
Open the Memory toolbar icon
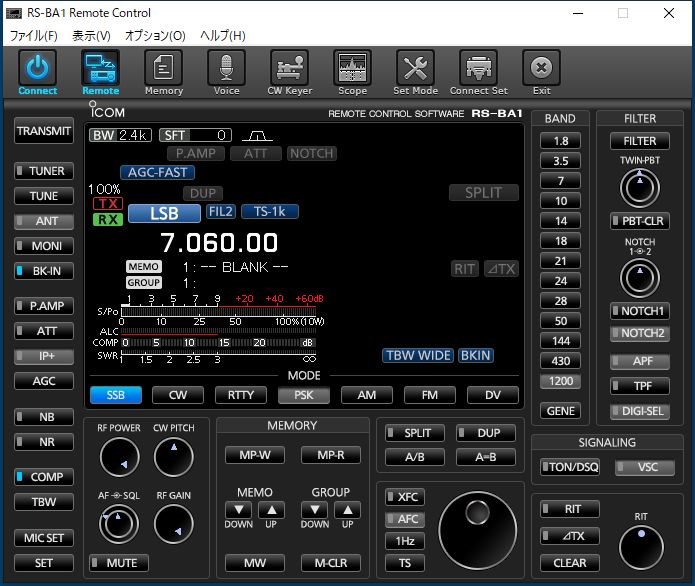(164, 68)
